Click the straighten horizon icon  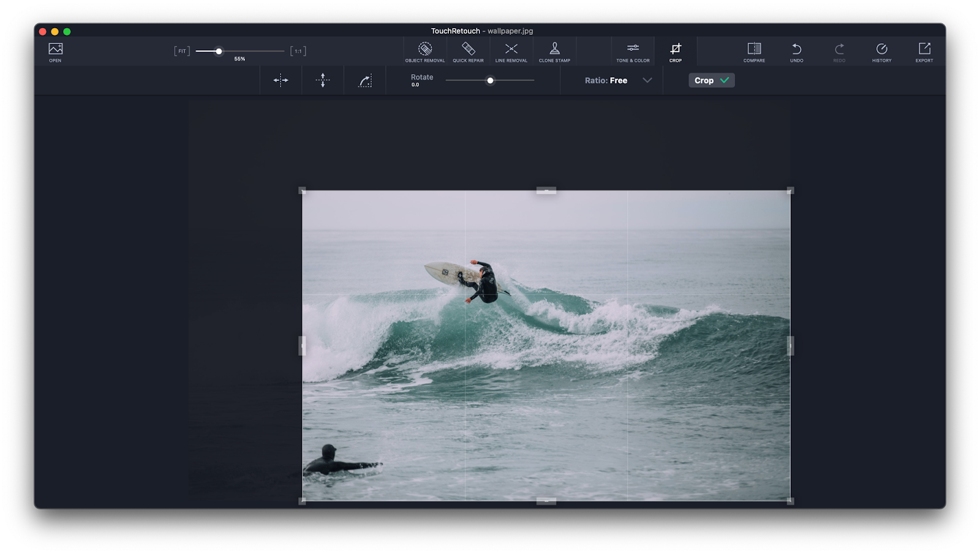[365, 80]
